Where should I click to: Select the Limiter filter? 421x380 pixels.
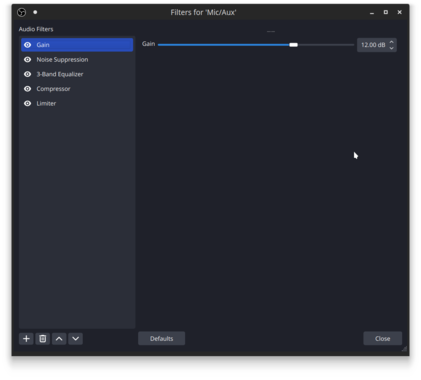(77, 103)
